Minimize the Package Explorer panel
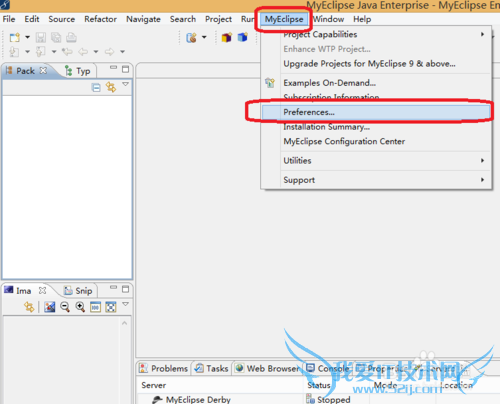Viewport: 500px width, 404px height. pos(114,67)
